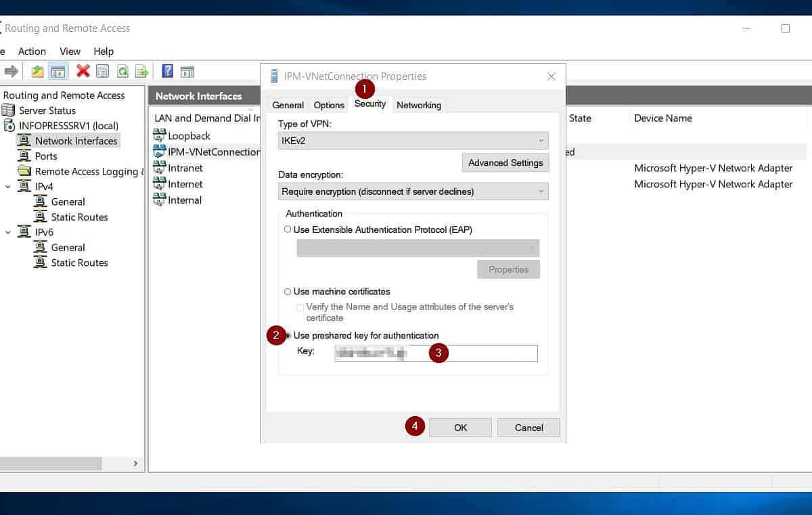
Task: Open the Data encryption dropdown
Action: [x=413, y=192]
